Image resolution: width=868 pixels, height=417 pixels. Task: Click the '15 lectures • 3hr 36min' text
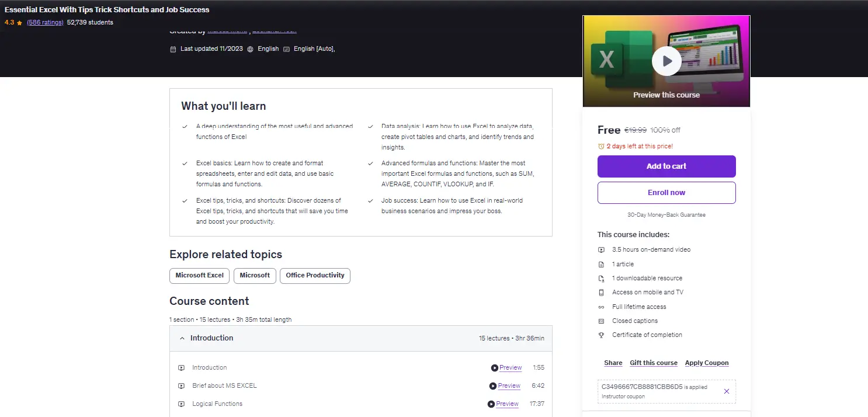(512, 339)
